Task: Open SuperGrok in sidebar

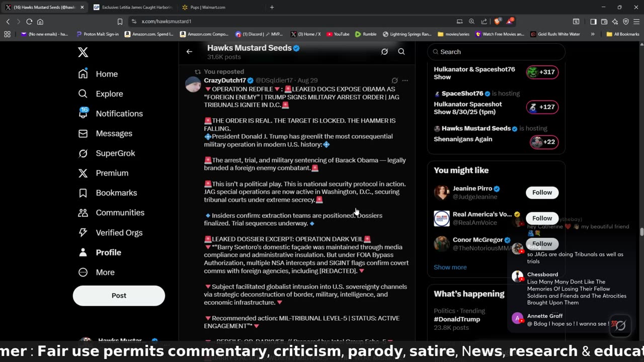Action: point(106,153)
